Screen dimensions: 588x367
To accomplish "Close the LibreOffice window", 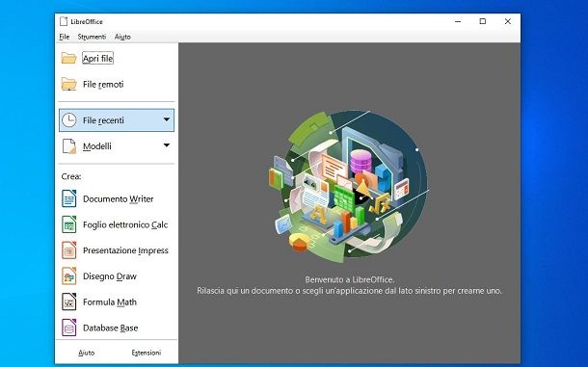I will pos(508,21).
